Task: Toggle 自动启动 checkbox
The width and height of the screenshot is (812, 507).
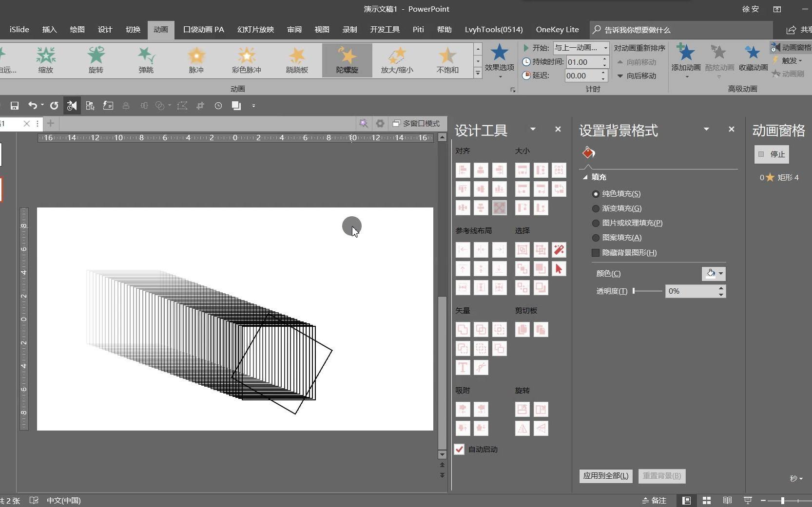Action: coord(459,449)
